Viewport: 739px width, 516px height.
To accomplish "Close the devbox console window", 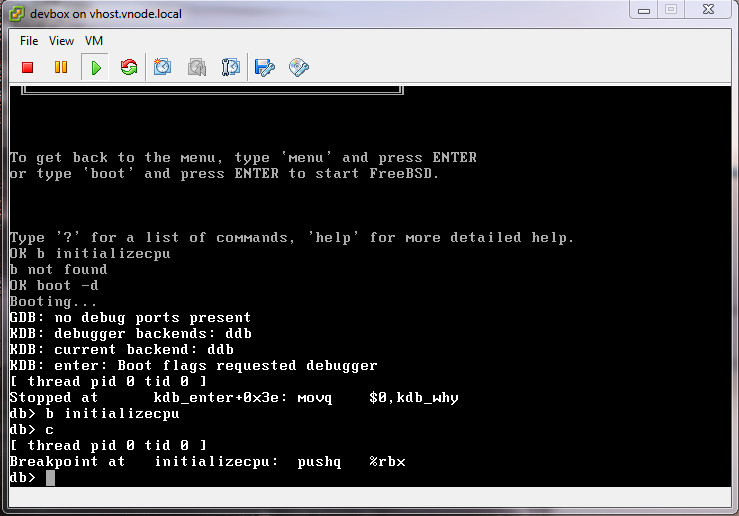I will 708,9.
